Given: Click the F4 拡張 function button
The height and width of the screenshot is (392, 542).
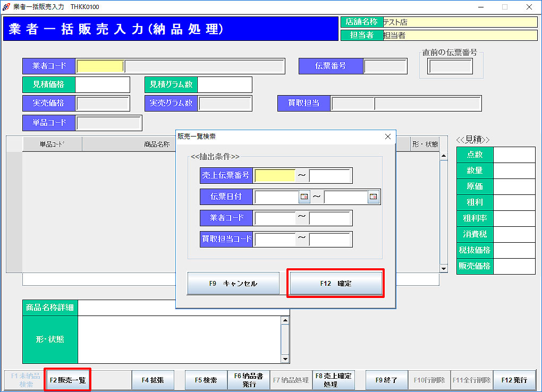Looking at the screenshot, I should coord(156,380).
